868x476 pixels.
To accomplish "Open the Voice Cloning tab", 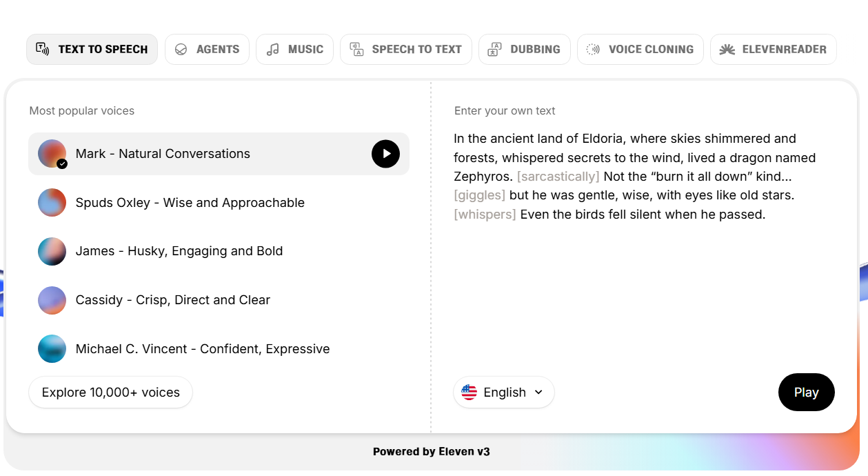I will (x=640, y=50).
